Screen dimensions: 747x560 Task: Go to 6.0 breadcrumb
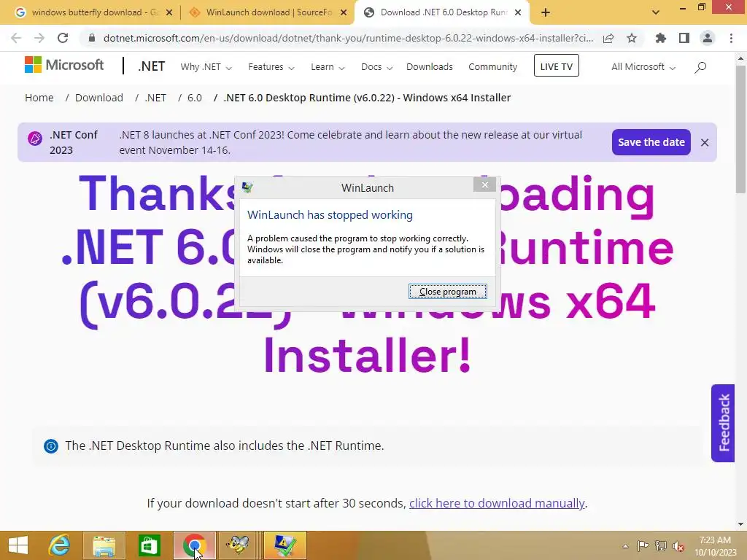point(194,98)
